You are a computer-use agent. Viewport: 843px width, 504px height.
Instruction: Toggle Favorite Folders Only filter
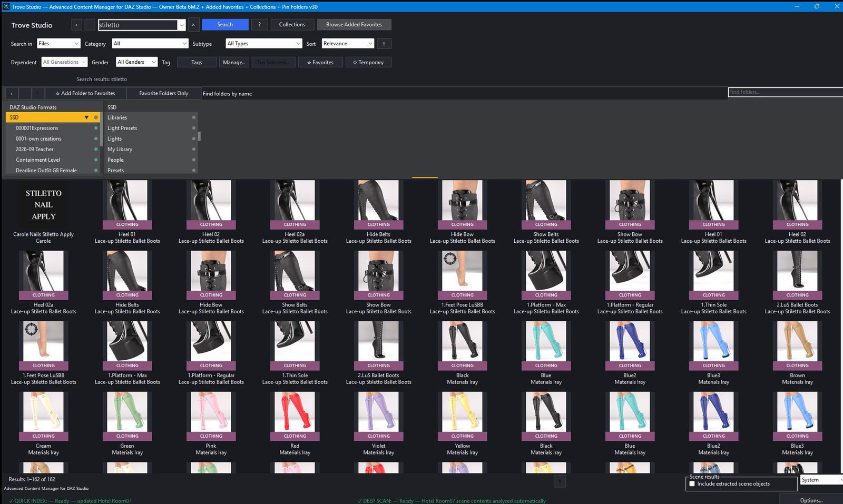tap(164, 93)
